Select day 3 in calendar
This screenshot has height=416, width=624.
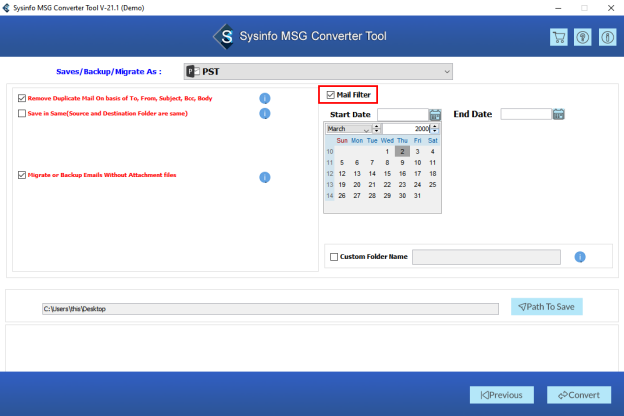[417, 152]
